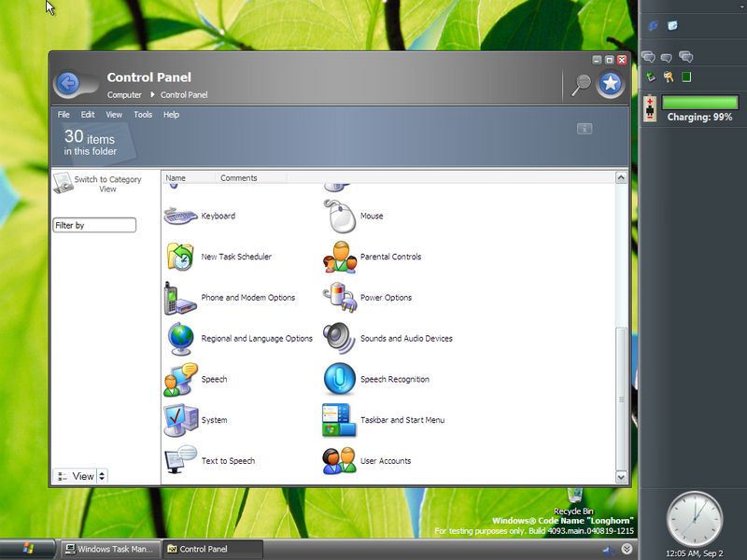Open Power Options
The height and width of the screenshot is (560, 747).
[x=339, y=298]
